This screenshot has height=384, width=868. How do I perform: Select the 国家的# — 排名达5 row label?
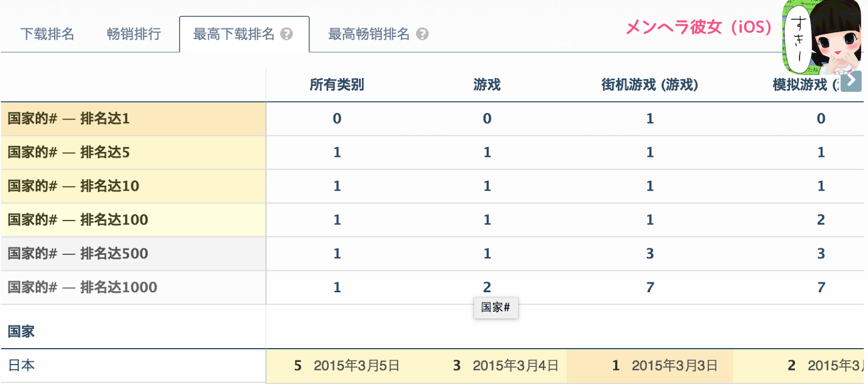point(133,152)
